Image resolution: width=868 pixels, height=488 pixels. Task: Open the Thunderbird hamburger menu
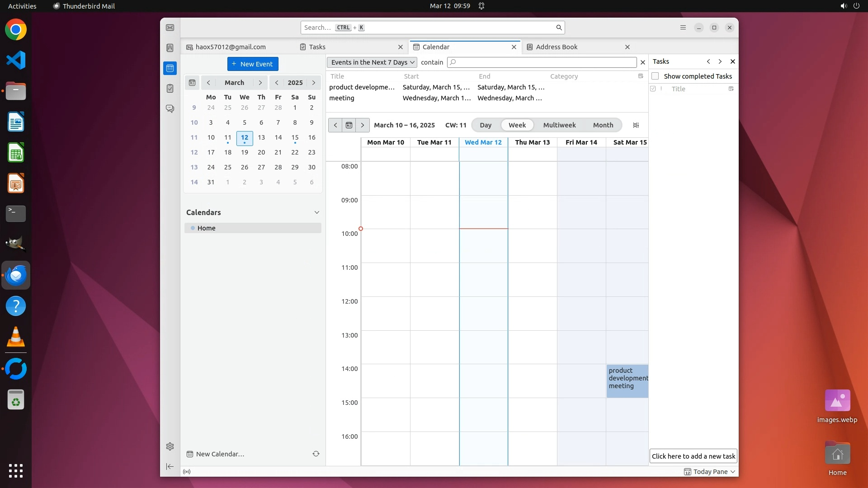(x=683, y=28)
